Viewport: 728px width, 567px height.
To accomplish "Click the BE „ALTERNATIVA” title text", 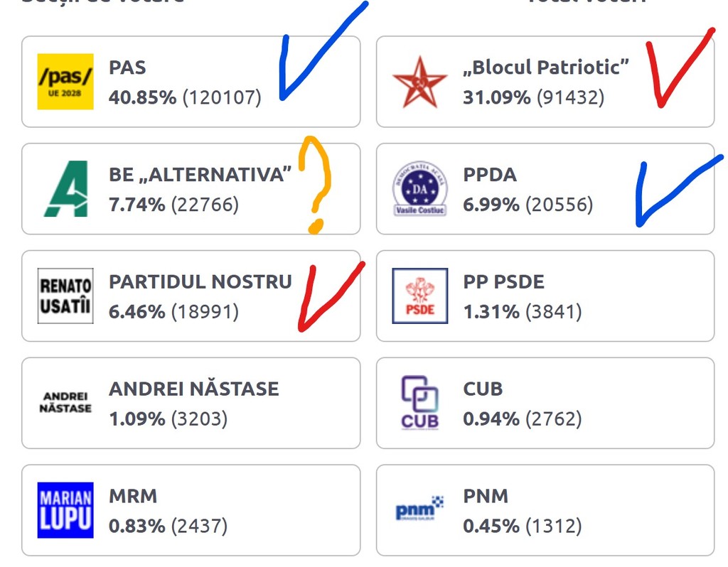I will coord(200,175).
